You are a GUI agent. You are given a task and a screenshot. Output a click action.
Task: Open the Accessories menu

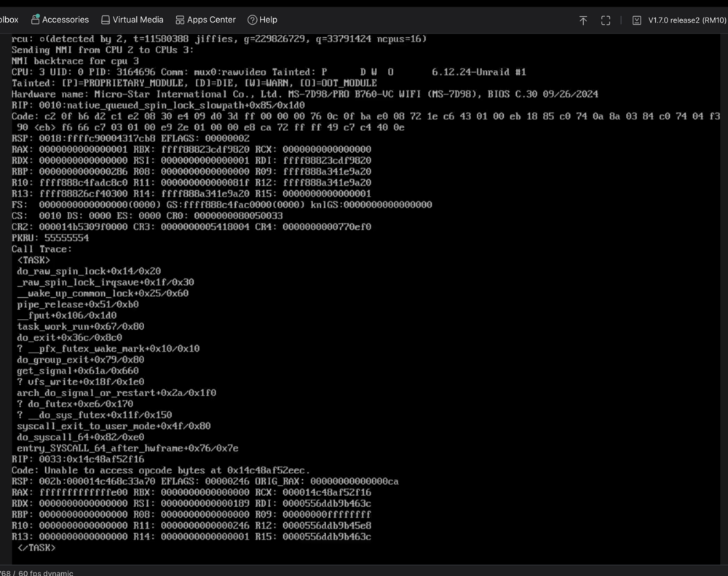point(60,20)
